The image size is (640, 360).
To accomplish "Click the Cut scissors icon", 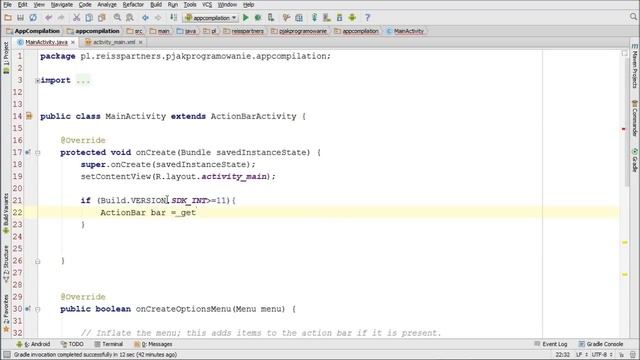I will [76, 18].
